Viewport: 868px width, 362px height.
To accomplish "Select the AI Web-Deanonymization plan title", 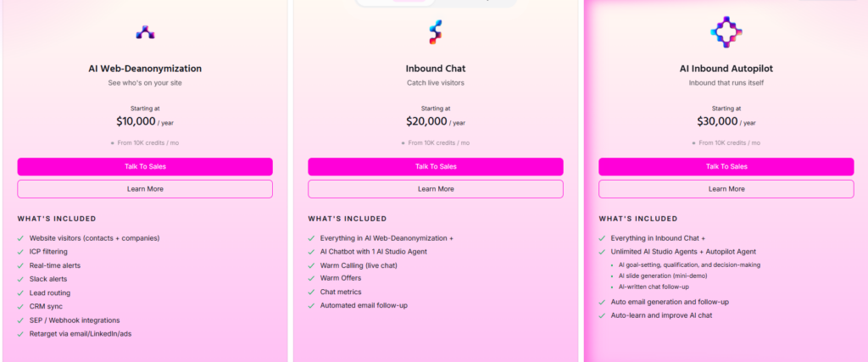I will point(145,69).
